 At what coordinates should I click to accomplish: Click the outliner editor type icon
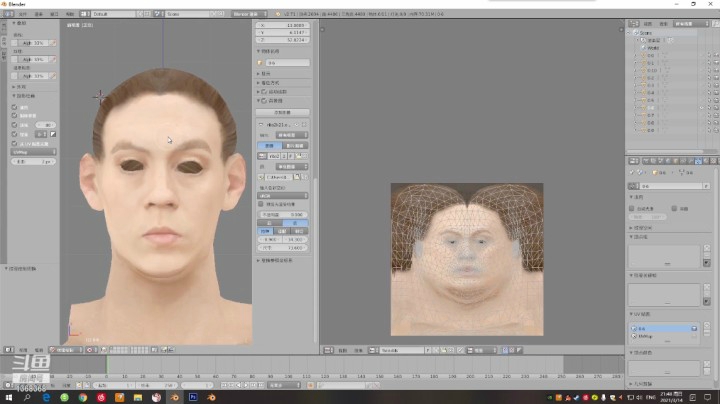point(634,23)
